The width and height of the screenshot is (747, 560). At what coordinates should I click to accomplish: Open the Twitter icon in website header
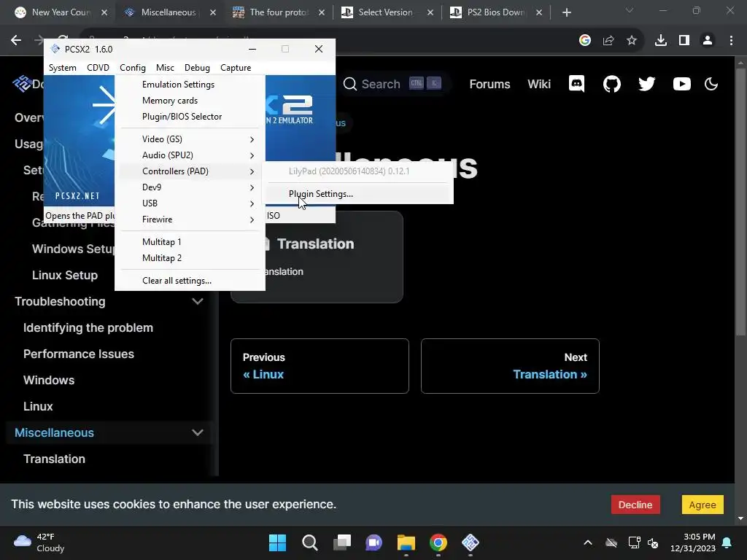pyautogui.click(x=646, y=84)
